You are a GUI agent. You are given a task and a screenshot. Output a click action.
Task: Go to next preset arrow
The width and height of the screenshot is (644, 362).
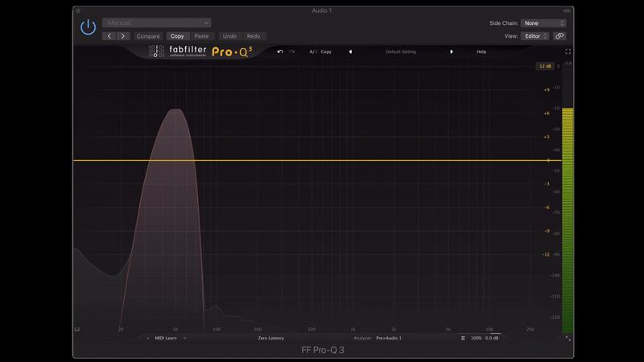[123, 36]
